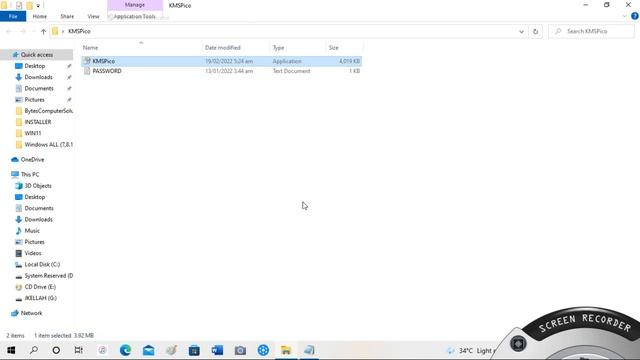640x360 pixels.
Task: Select Network in navigation pane
Action: pos(31,313)
